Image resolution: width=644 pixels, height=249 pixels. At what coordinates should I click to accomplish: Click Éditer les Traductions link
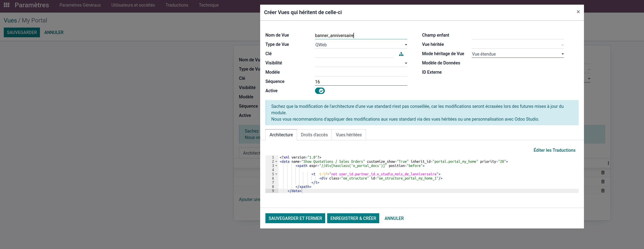(x=554, y=150)
